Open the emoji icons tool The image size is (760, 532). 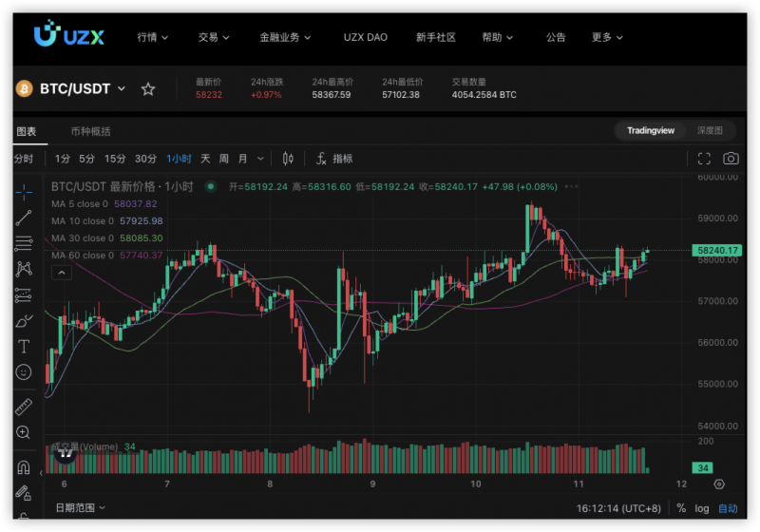(23, 371)
